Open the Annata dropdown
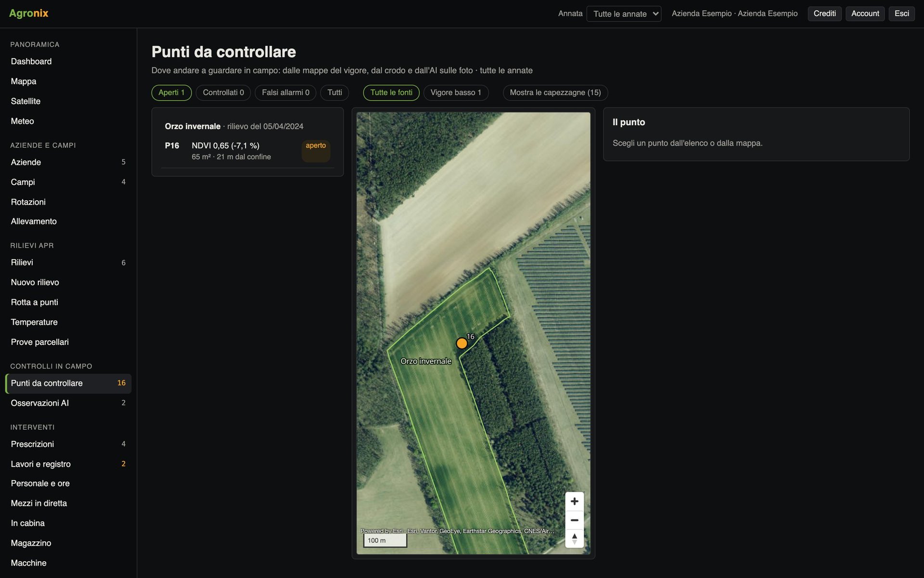Screen dimensions: 924x578 (624, 14)
